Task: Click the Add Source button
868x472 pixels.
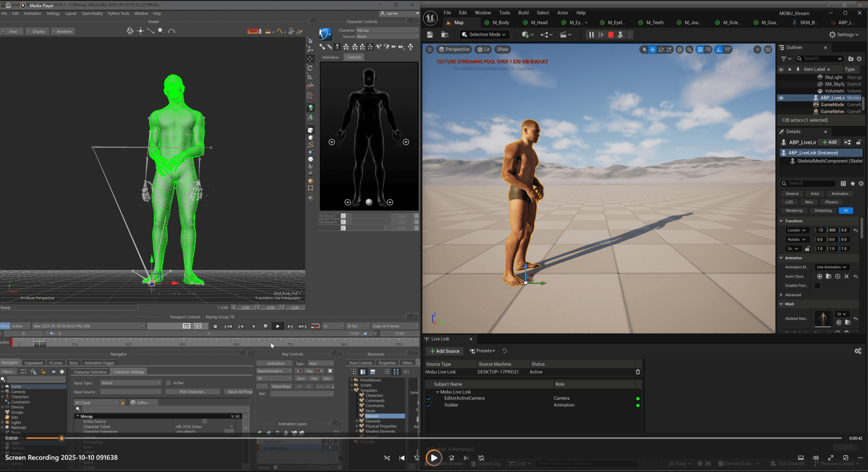Action: pyautogui.click(x=445, y=351)
